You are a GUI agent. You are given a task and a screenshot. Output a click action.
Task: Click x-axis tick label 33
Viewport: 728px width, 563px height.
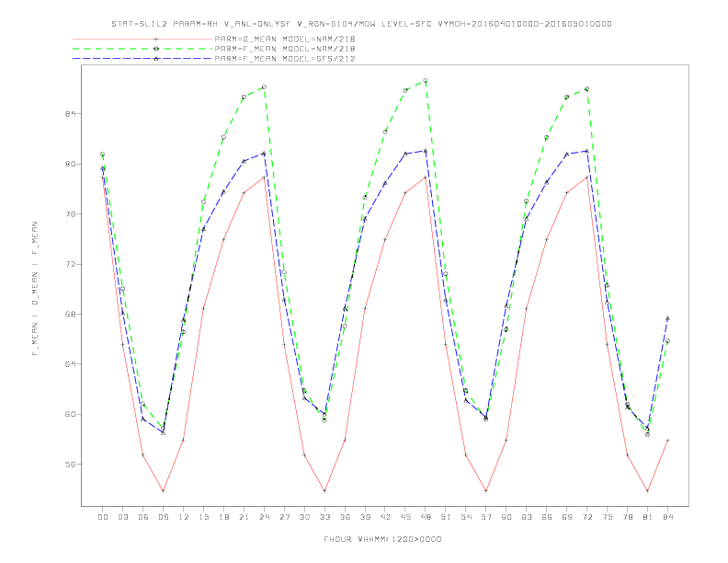point(324,517)
